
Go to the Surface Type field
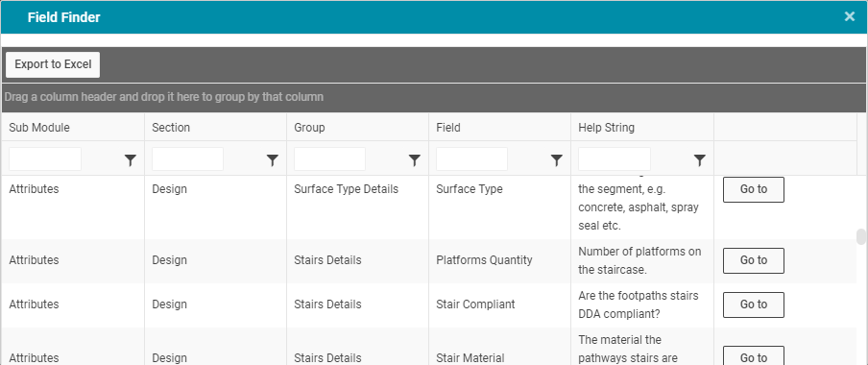pyautogui.click(x=754, y=189)
